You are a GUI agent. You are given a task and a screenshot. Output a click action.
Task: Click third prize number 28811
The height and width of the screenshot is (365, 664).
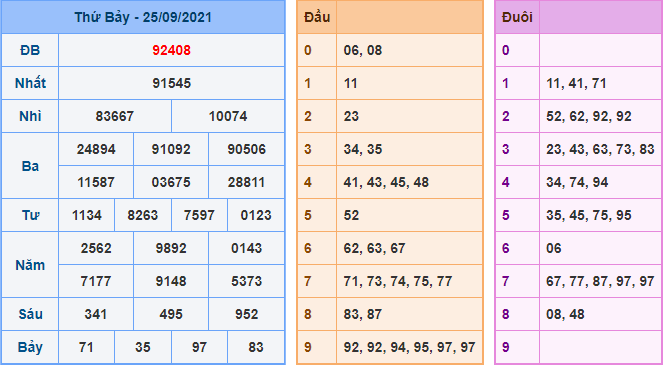pos(246,182)
